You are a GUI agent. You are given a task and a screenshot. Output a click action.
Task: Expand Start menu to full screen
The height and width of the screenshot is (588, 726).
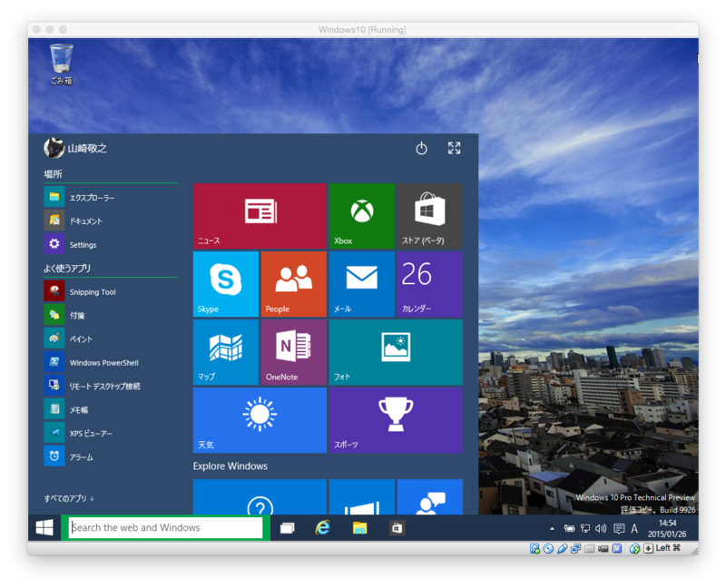(x=455, y=148)
